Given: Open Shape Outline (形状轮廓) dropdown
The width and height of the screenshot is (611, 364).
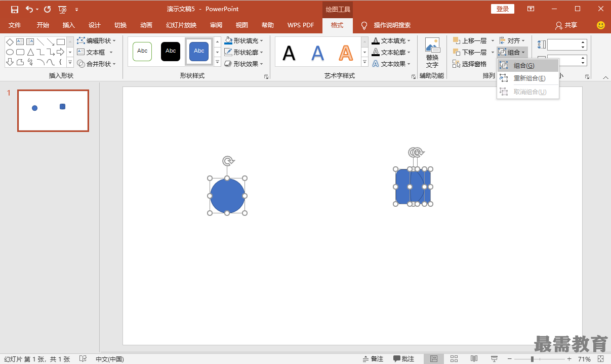Looking at the screenshot, I should (243, 52).
